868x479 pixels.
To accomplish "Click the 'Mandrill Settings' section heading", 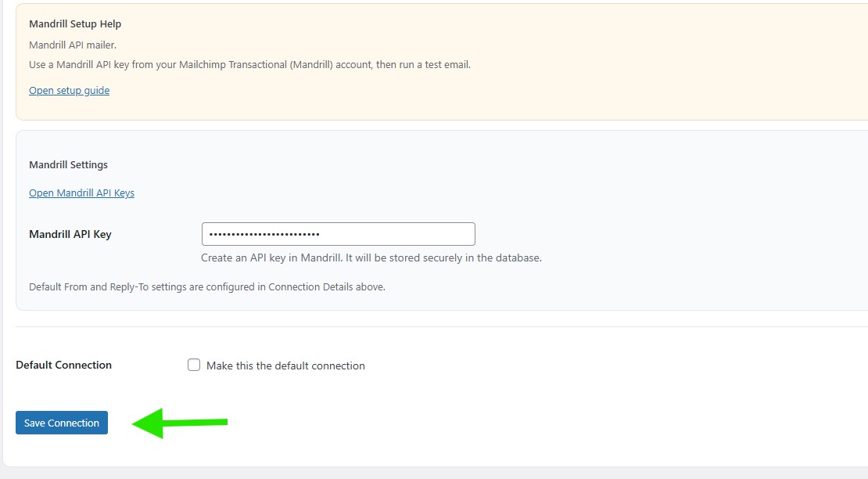I will pos(68,165).
